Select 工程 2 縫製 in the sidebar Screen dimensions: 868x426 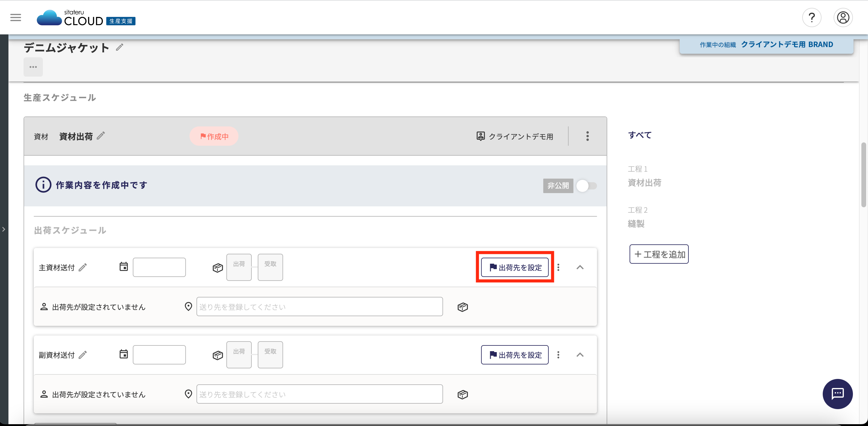[x=637, y=218]
